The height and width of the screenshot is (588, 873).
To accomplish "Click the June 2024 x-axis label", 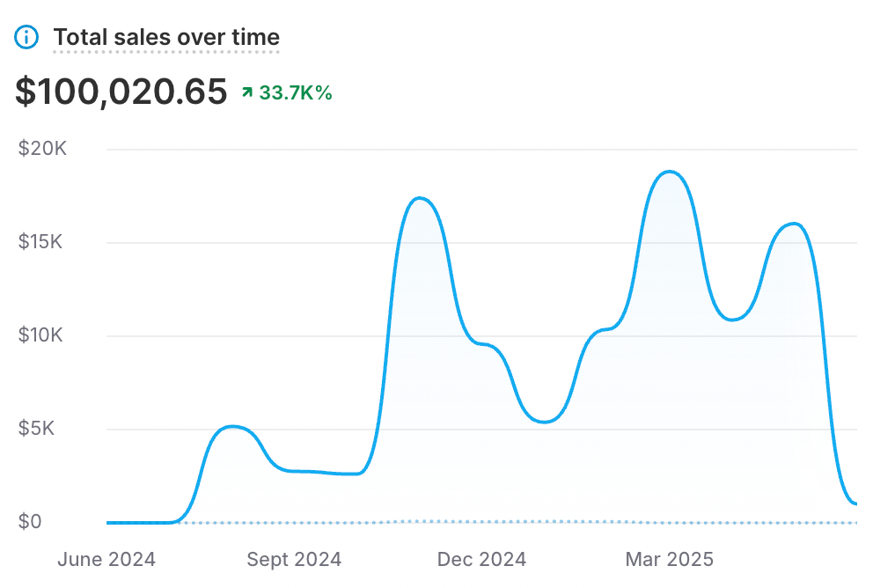I will click(x=106, y=560).
